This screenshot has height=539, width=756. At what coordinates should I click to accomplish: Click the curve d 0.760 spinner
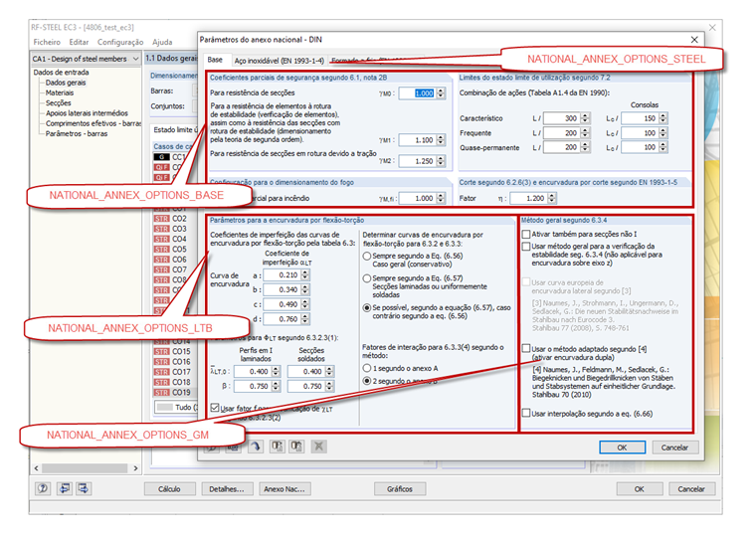tap(304, 319)
